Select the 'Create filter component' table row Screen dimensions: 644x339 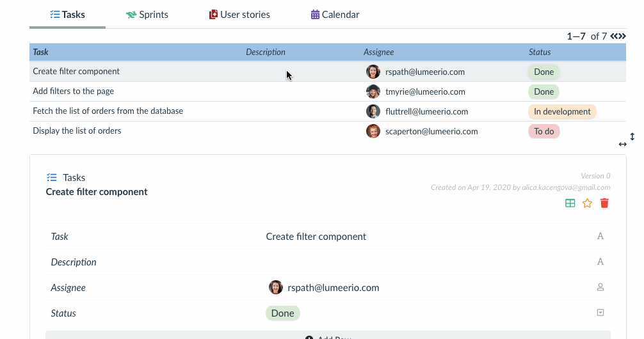coord(328,72)
